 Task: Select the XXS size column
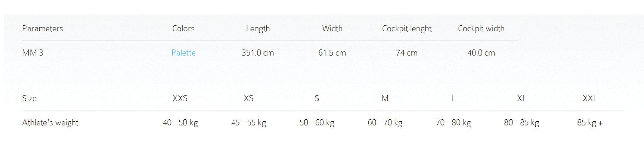pos(180,98)
